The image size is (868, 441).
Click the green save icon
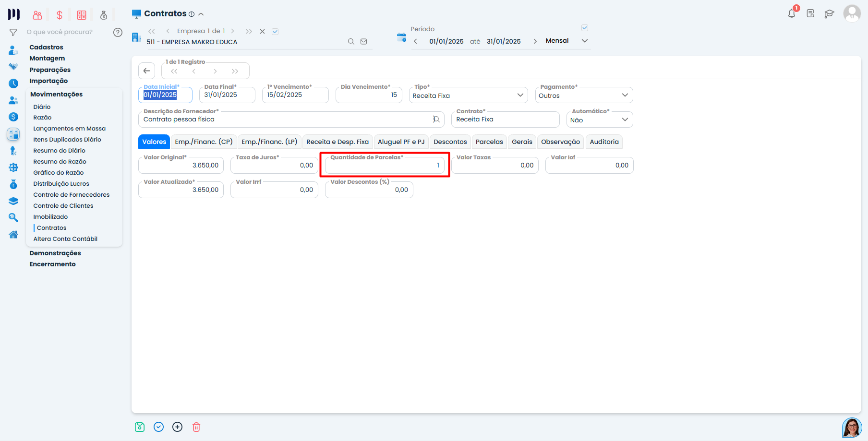click(x=140, y=427)
